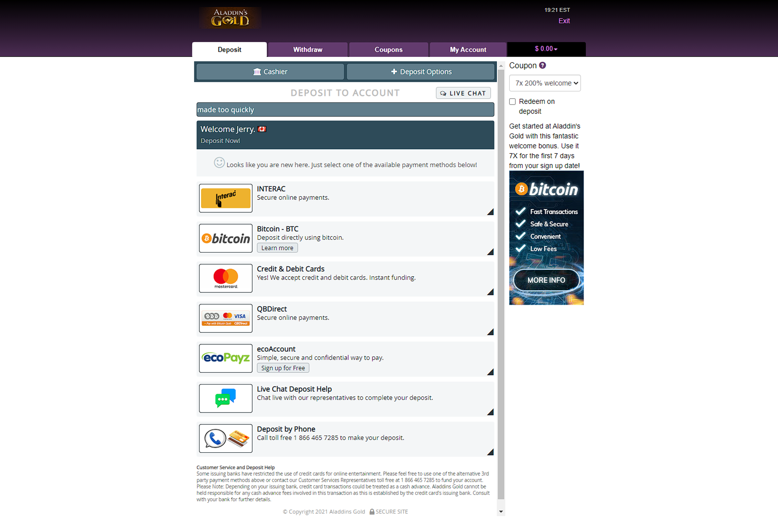Click the Welcome Jerry. heading
The width and height of the screenshot is (778, 532).
228,129
